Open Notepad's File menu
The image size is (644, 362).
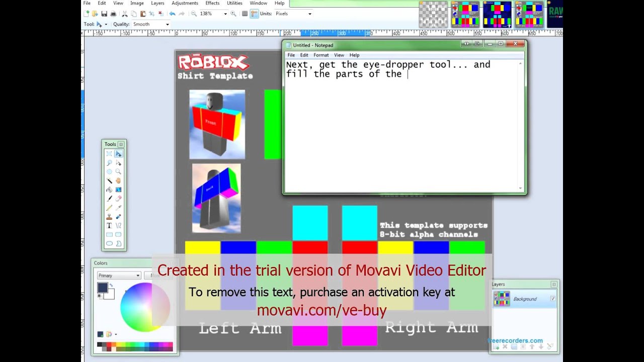click(x=291, y=55)
